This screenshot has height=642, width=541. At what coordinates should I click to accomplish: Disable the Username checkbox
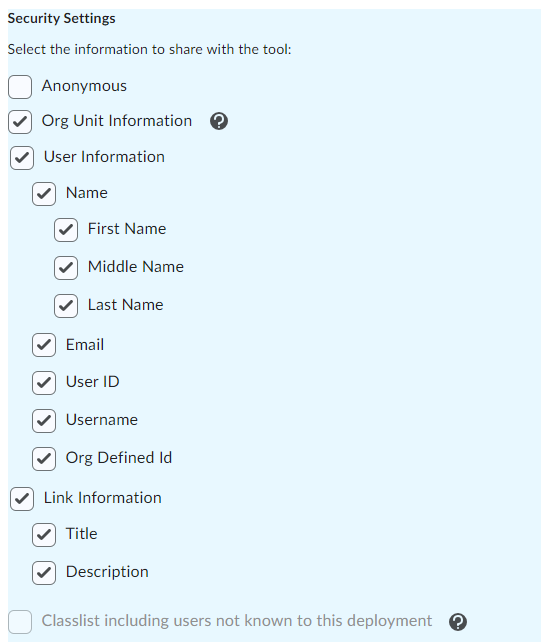[44, 421]
